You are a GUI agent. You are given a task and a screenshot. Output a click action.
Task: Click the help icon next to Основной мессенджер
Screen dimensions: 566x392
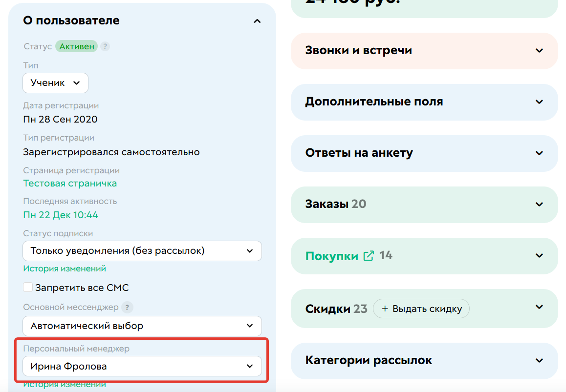[x=127, y=308]
